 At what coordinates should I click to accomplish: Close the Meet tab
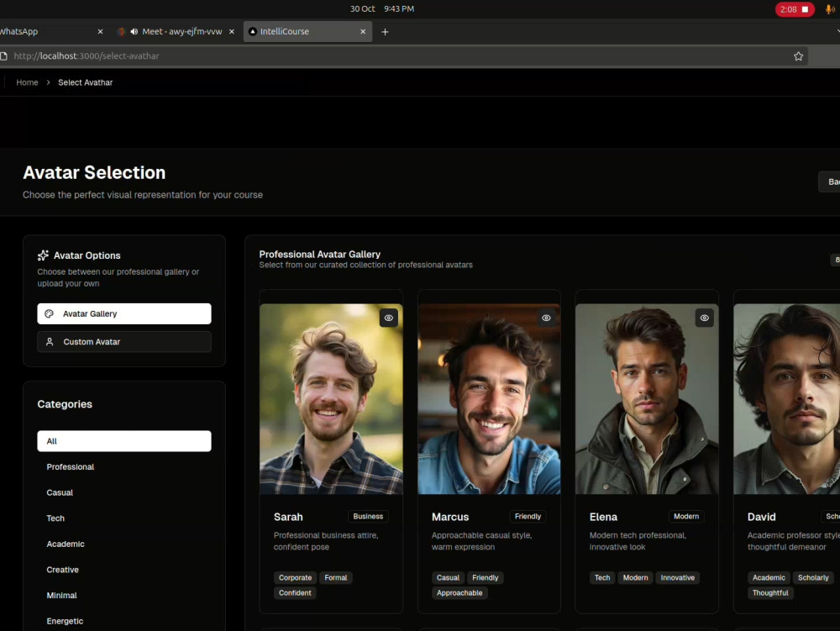(232, 32)
